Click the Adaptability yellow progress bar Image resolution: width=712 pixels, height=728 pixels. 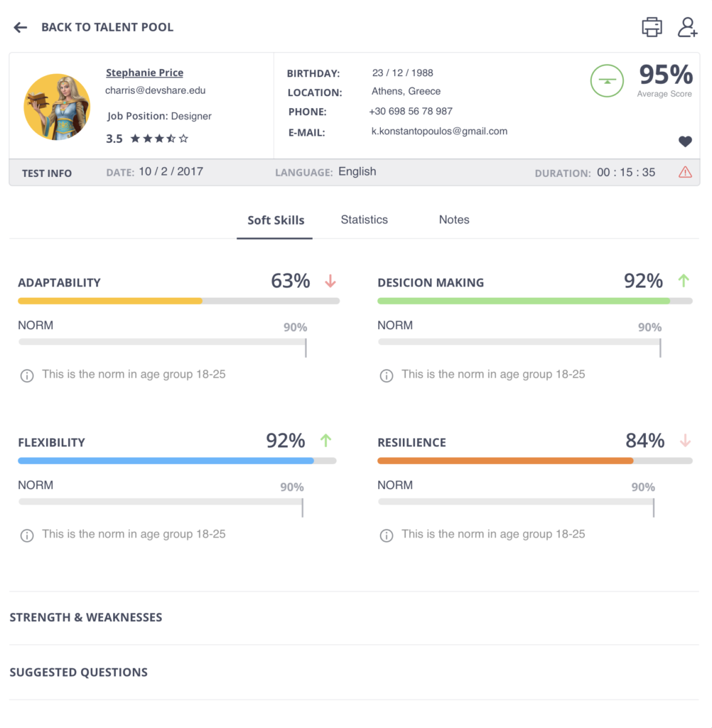[x=110, y=301]
